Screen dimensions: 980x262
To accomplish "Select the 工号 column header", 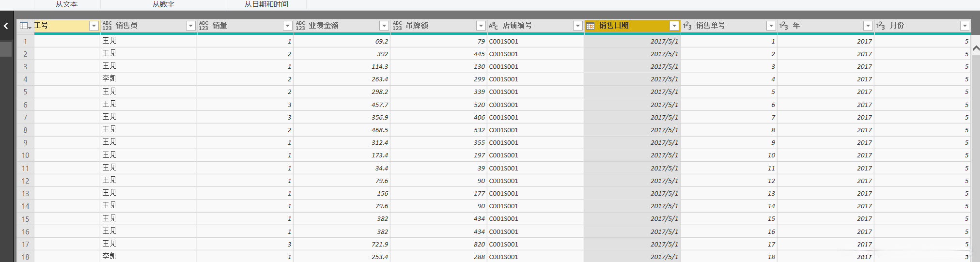I will (66, 26).
